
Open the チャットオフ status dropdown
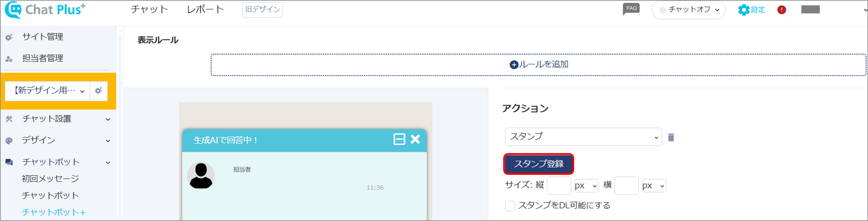[688, 10]
